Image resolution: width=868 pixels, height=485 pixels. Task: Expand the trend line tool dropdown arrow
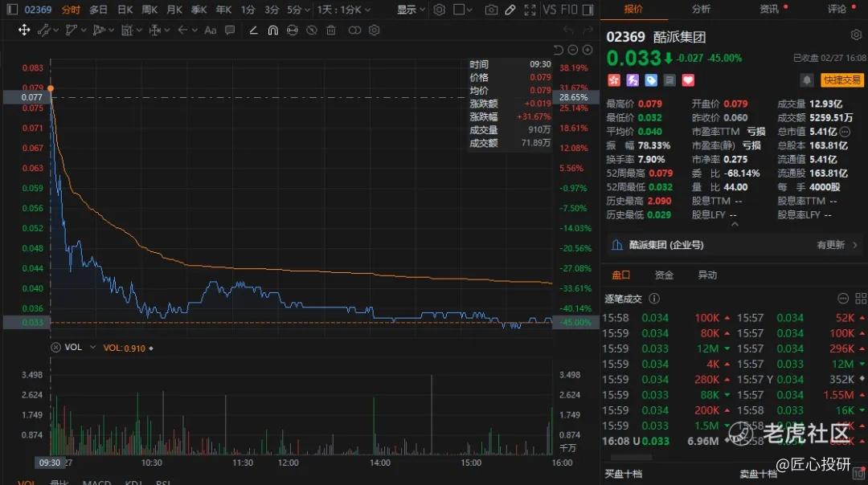pos(56,31)
